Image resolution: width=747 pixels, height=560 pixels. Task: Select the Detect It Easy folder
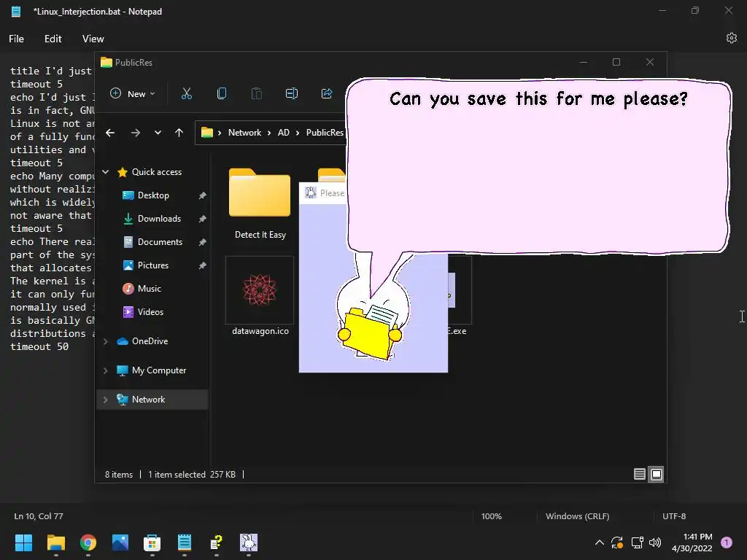pyautogui.click(x=260, y=203)
